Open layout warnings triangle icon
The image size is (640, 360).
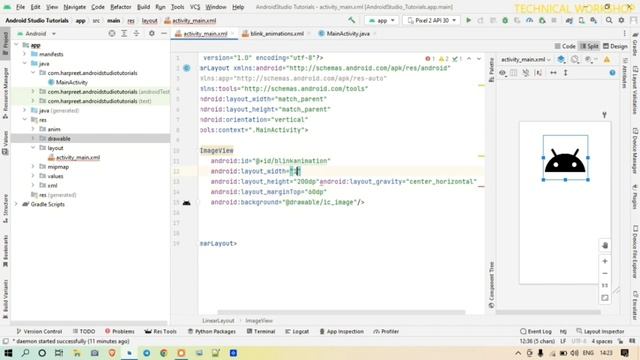click(607, 60)
